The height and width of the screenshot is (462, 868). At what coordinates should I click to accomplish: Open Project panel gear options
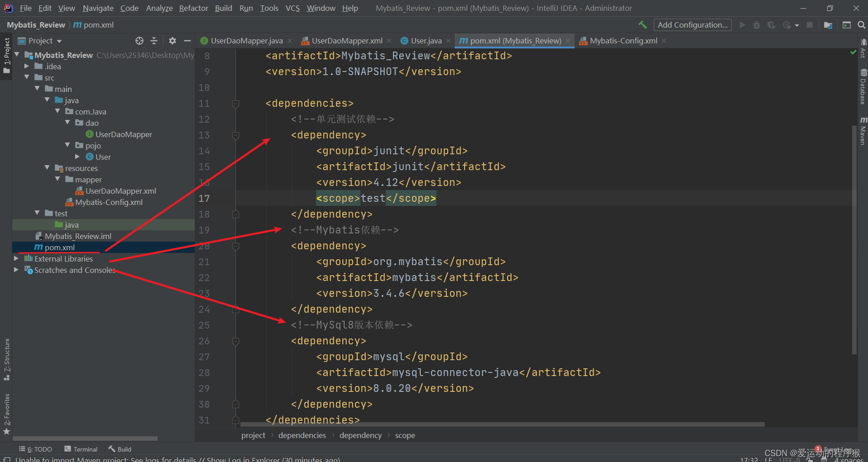coord(173,41)
